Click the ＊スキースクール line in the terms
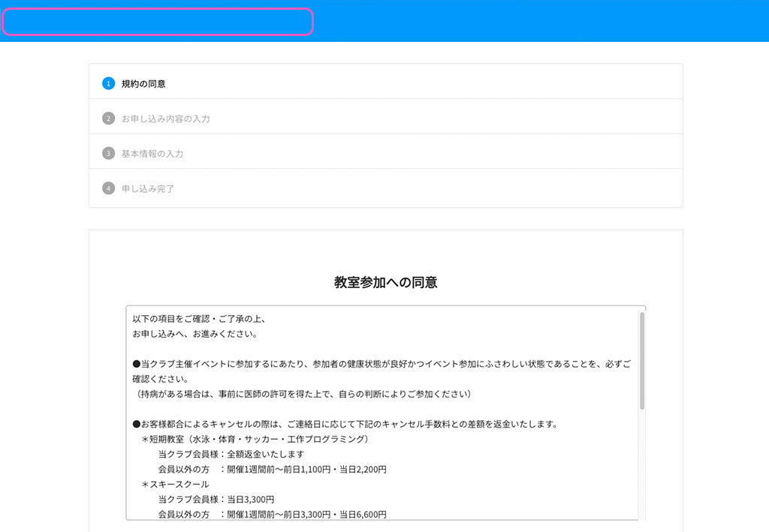 pos(176,484)
